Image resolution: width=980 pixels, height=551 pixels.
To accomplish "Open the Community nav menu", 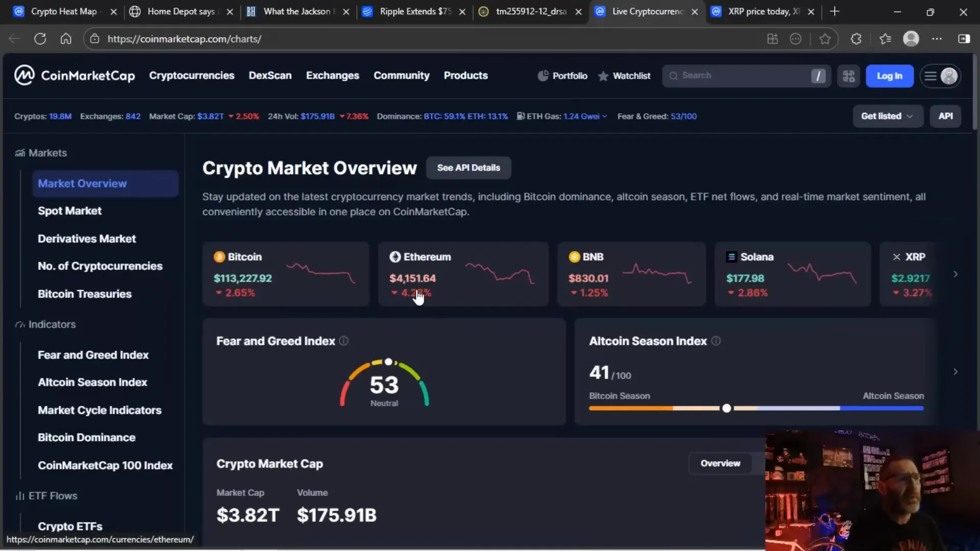I will (x=401, y=76).
